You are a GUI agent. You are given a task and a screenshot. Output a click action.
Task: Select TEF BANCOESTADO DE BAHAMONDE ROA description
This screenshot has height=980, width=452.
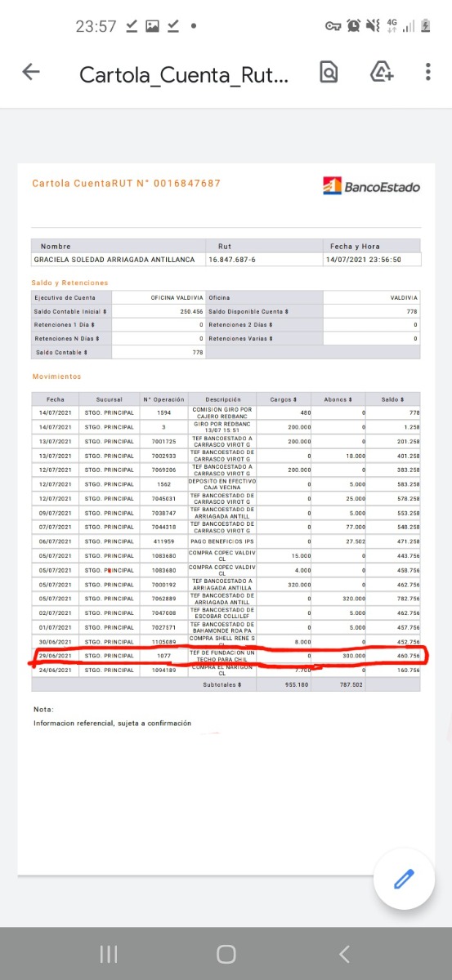[x=222, y=627]
